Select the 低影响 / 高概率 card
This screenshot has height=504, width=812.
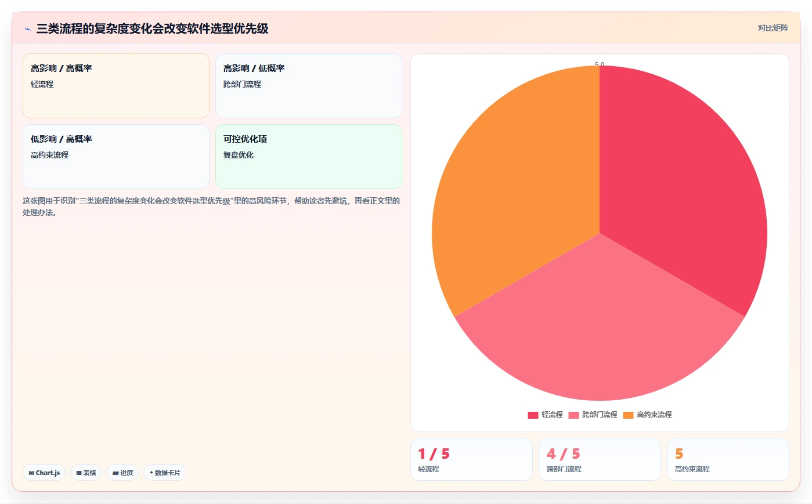(x=116, y=157)
